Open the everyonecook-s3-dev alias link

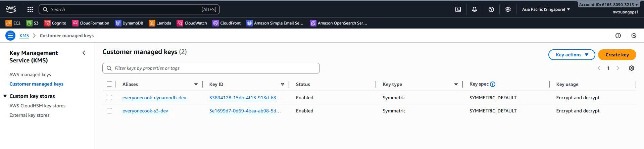(145, 111)
